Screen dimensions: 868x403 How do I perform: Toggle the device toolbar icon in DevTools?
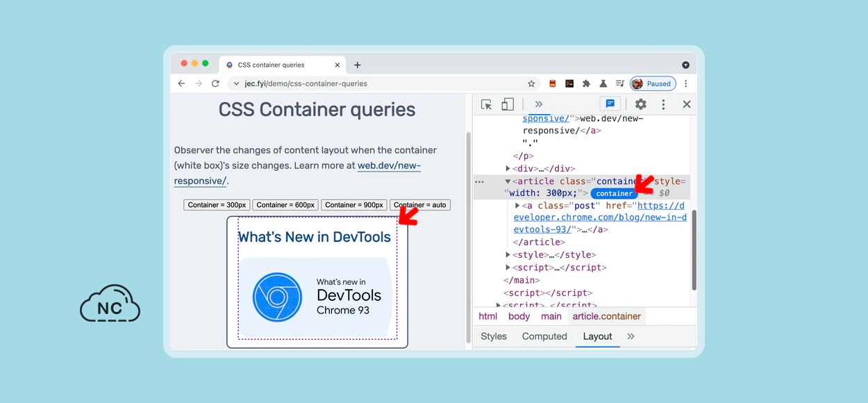508,104
